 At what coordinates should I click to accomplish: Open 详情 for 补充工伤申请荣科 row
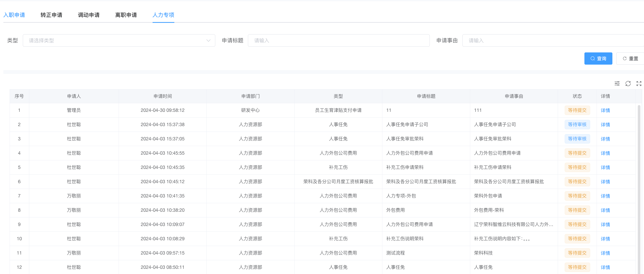[605, 168]
